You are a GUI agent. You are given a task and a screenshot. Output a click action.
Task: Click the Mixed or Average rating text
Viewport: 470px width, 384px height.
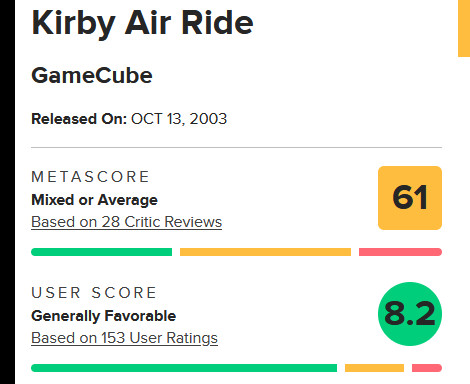(94, 200)
